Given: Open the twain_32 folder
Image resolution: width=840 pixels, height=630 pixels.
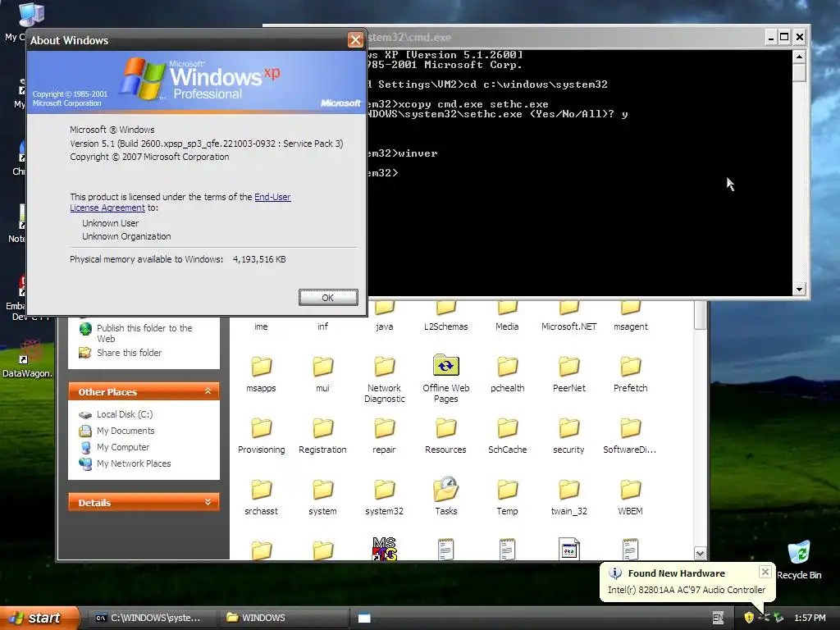Looking at the screenshot, I should coord(569,498).
